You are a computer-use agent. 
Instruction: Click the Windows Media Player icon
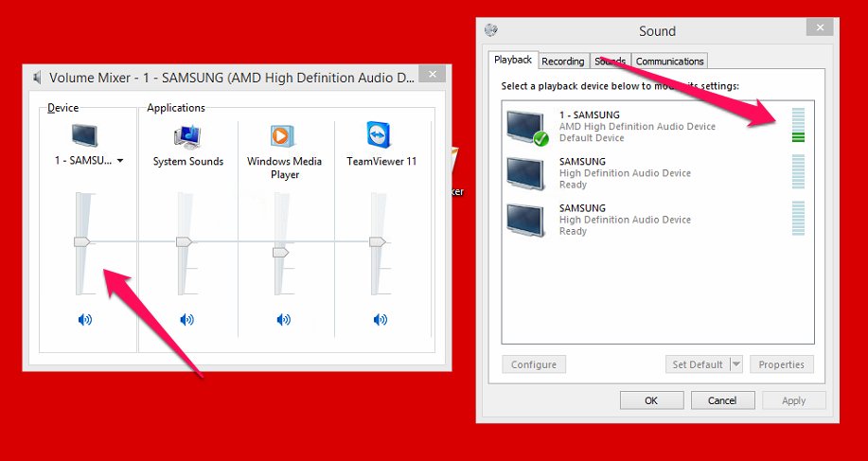283,136
